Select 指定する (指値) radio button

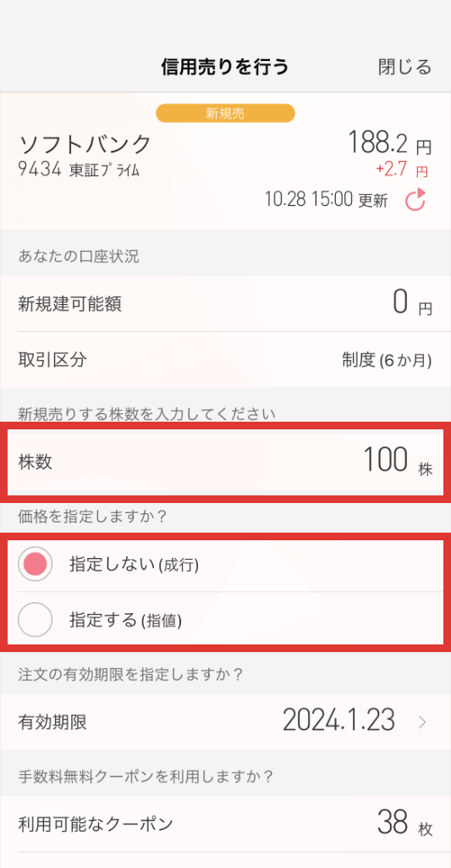click(36, 620)
